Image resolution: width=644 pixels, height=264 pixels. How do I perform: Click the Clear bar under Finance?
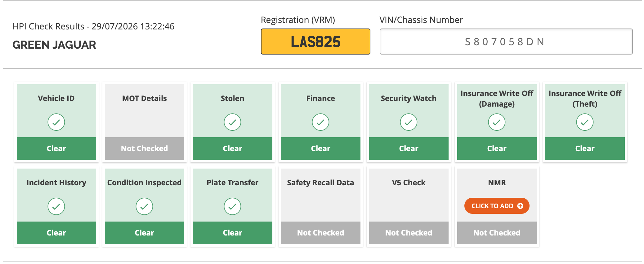point(320,148)
